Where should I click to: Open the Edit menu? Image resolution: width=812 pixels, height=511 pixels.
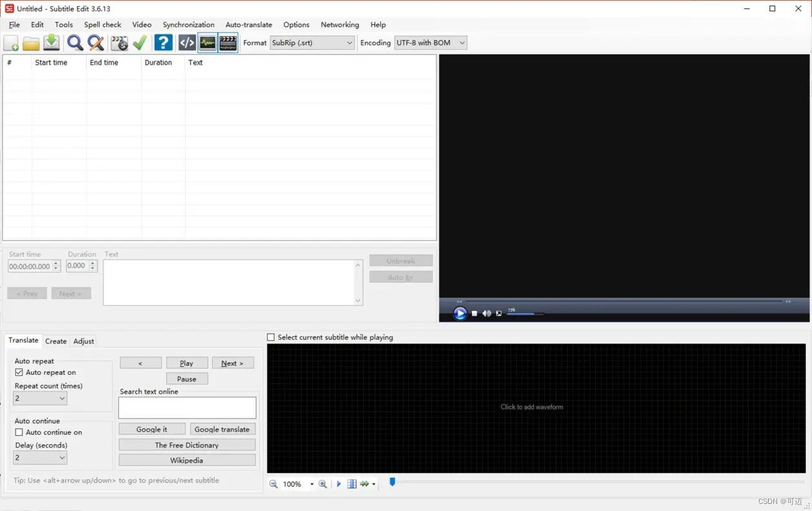[x=37, y=25]
